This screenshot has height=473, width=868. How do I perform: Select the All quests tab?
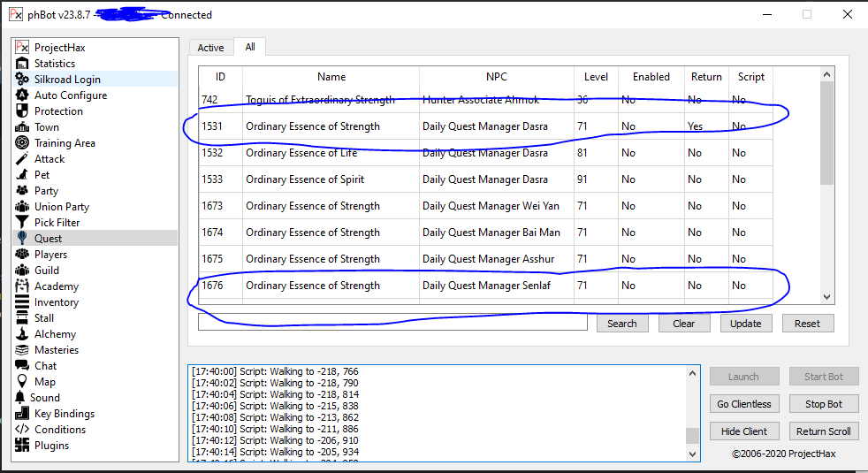[250, 47]
